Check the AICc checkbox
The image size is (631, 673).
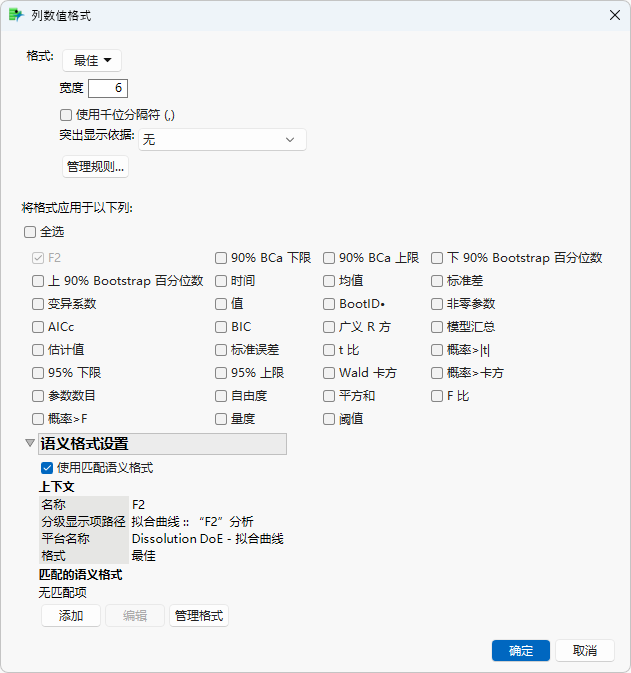click(x=38, y=327)
